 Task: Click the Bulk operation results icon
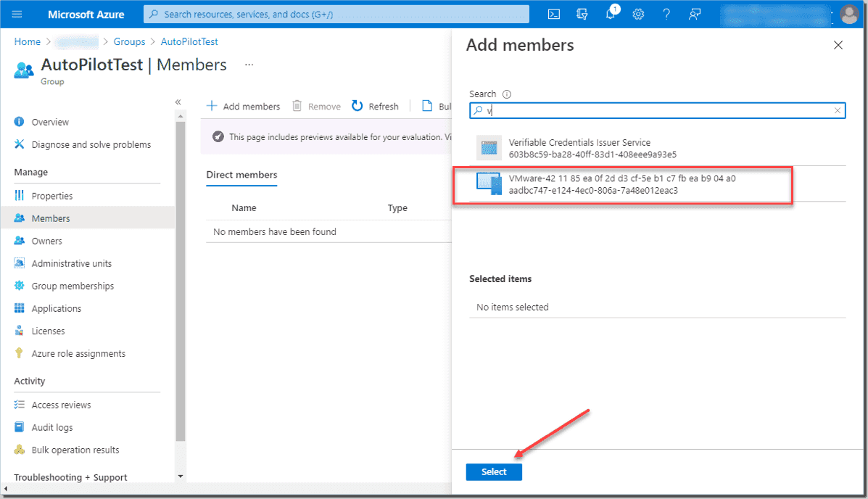coord(20,450)
